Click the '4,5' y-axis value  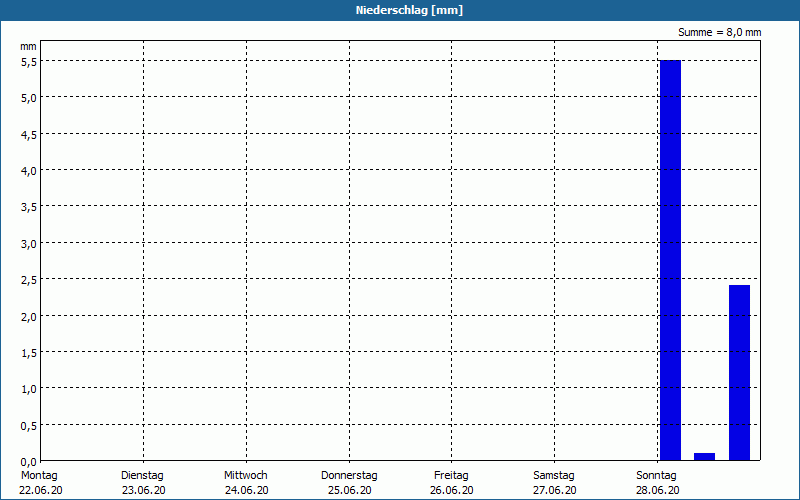point(29,135)
